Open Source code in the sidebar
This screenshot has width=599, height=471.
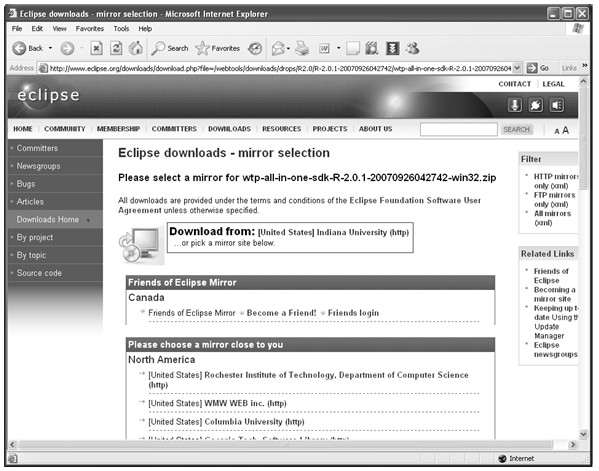tap(39, 273)
